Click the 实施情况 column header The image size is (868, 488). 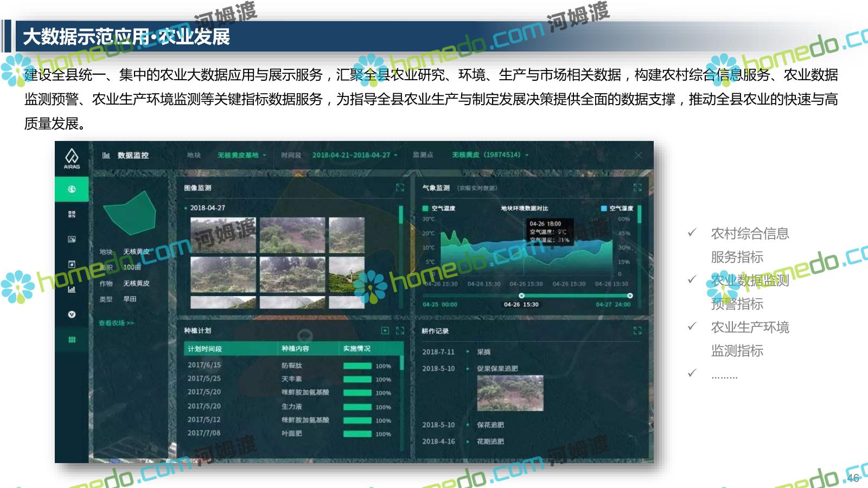357,349
